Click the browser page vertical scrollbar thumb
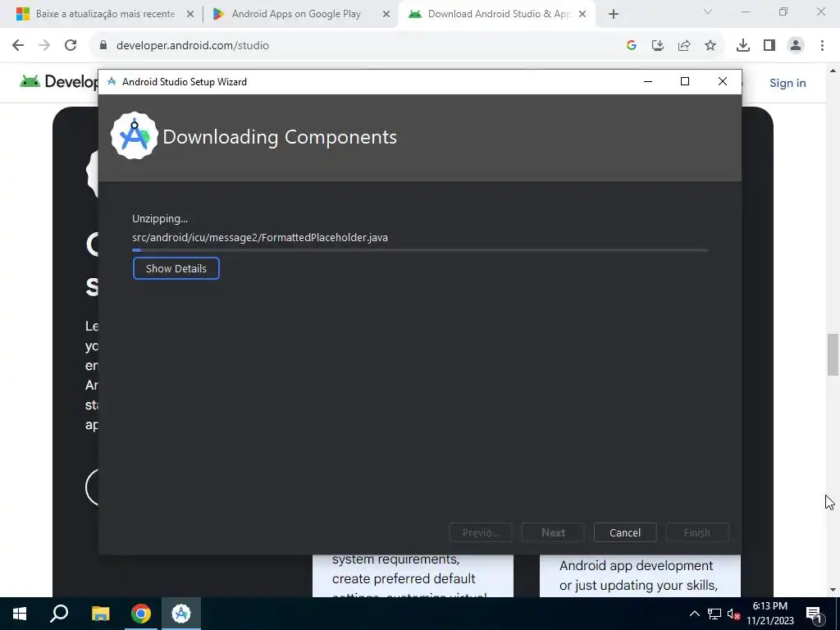The width and height of the screenshot is (840, 630). coord(833,354)
